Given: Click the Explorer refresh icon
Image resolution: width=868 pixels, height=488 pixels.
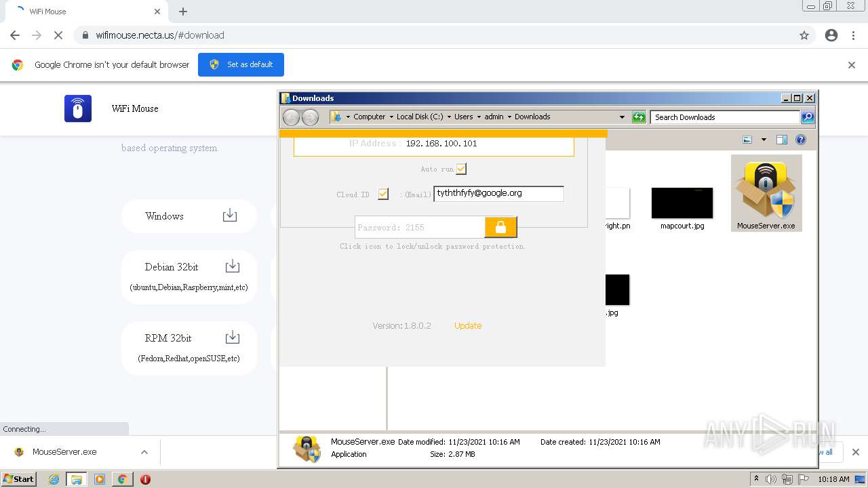Looking at the screenshot, I should click(x=639, y=117).
